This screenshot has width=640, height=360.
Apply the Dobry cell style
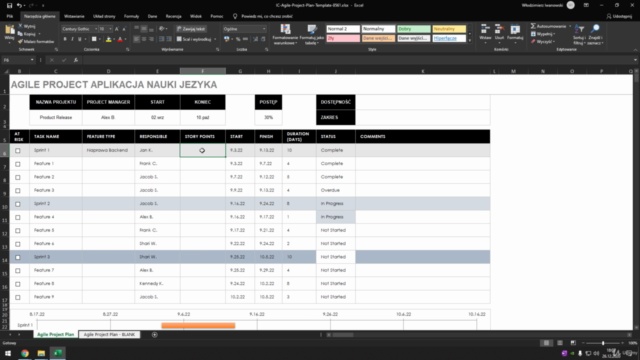click(414, 29)
